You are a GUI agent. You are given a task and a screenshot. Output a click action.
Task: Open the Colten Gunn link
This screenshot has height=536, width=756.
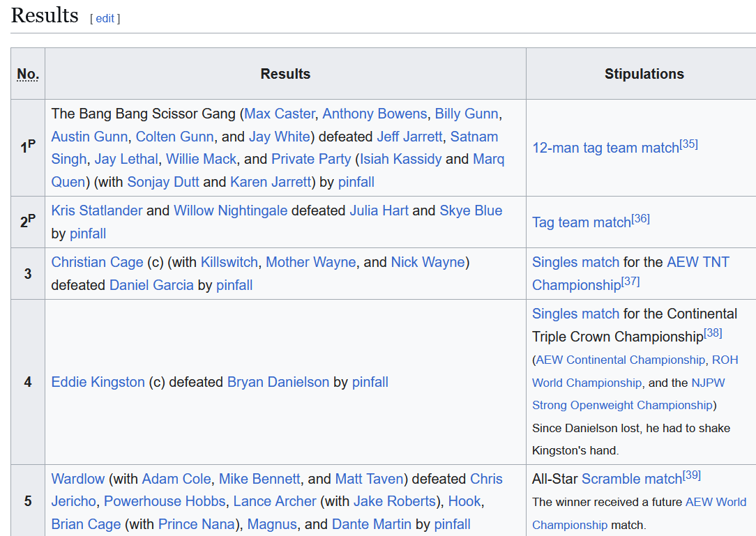[x=174, y=137]
